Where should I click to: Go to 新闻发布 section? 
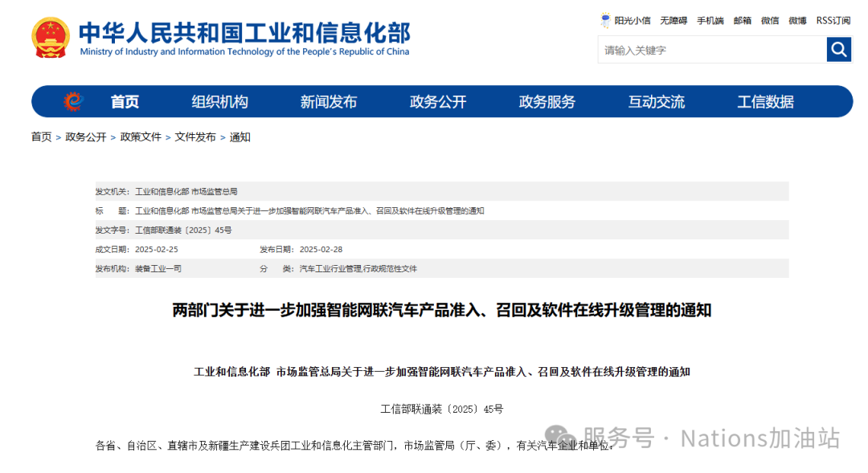coord(328,102)
